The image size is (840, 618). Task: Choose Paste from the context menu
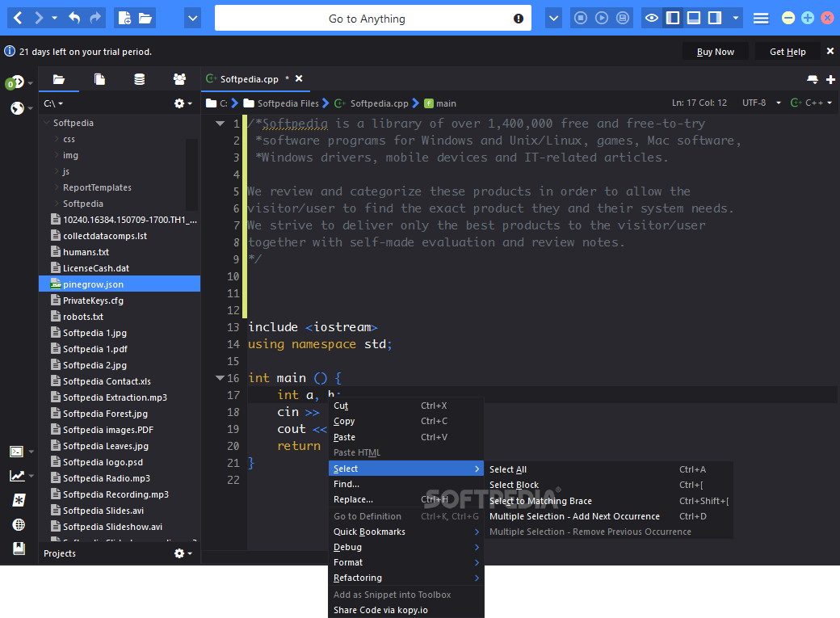pos(405,437)
